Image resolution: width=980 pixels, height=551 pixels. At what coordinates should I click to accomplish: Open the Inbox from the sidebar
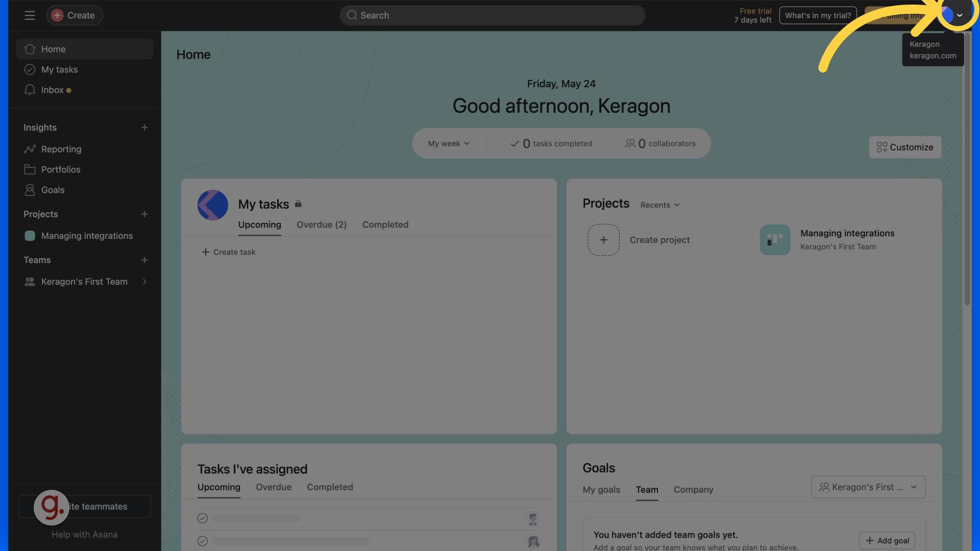(52, 90)
